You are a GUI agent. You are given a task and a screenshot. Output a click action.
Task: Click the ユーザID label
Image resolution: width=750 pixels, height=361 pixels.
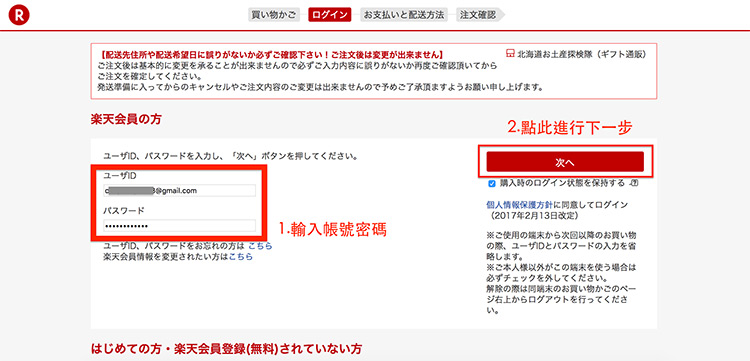coord(120,176)
